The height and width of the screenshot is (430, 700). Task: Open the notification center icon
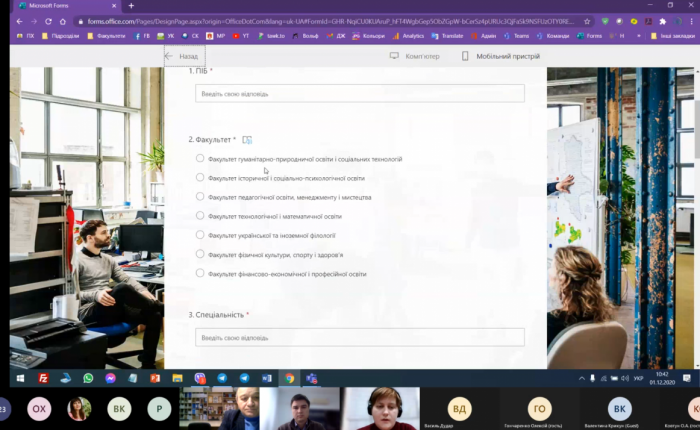pos(687,379)
